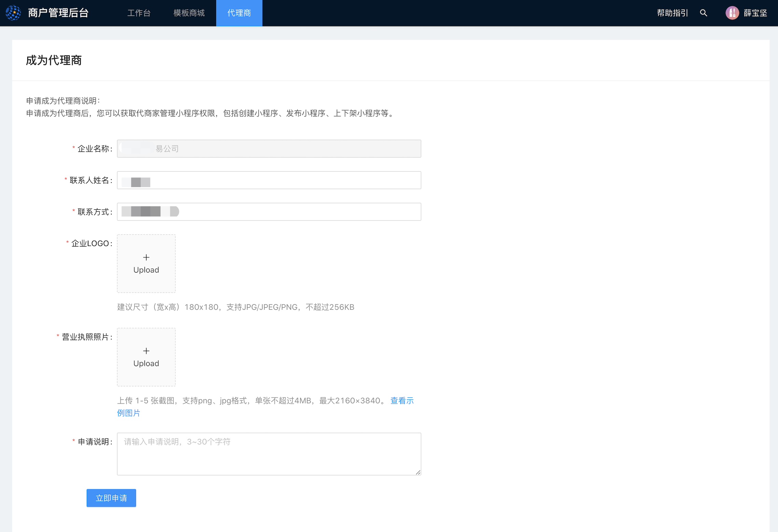The height and width of the screenshot is (532, 778).
Task: Click the textarea resize handle corner
Action: coord(418,472)
